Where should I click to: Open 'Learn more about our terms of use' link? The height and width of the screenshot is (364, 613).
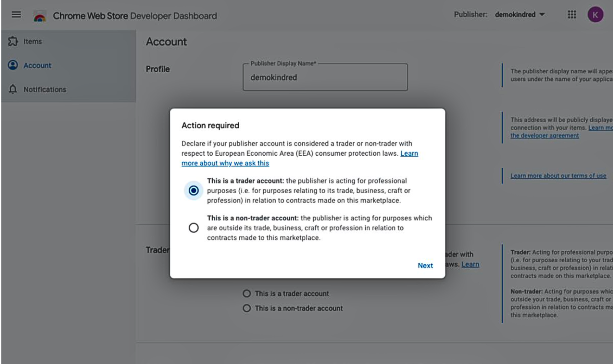[558, 176]
